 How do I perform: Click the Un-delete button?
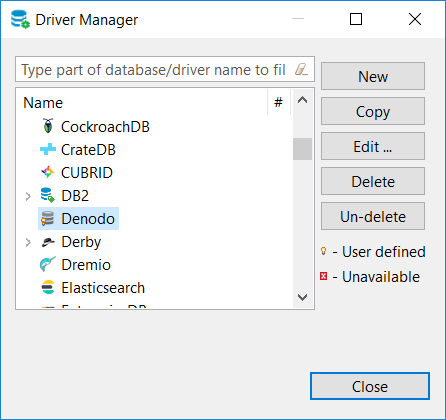coord(373,216)
